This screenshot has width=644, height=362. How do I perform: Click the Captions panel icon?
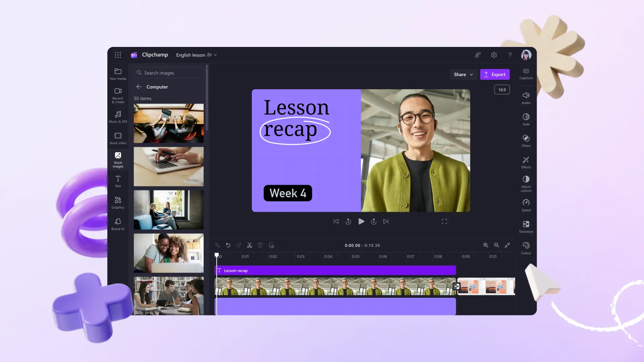point(526,73)
